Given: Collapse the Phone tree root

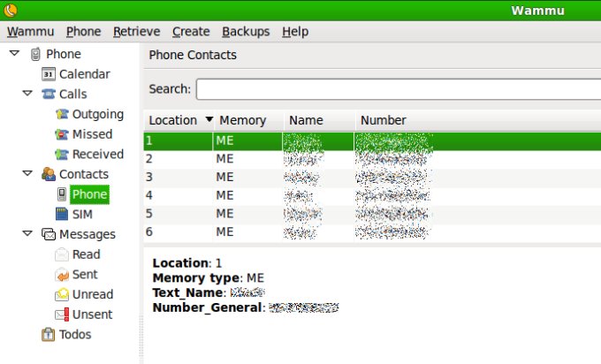Looking at the screenshot, I should coord(15,54).
